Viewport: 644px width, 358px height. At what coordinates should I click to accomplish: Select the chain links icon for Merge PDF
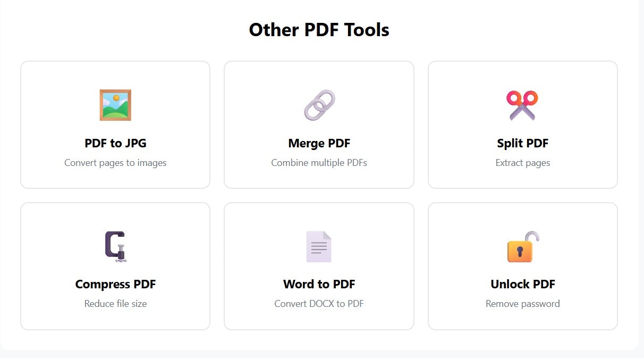click(318, 105)
